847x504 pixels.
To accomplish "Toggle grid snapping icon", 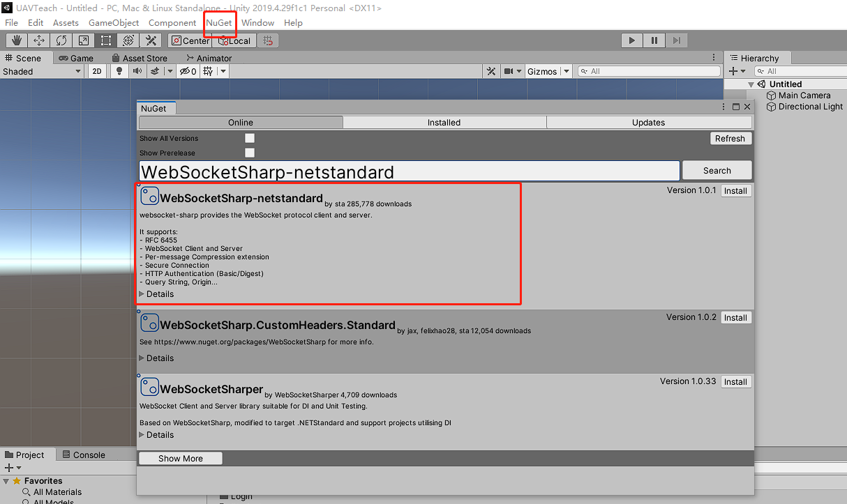I will [x=269, y=40].
